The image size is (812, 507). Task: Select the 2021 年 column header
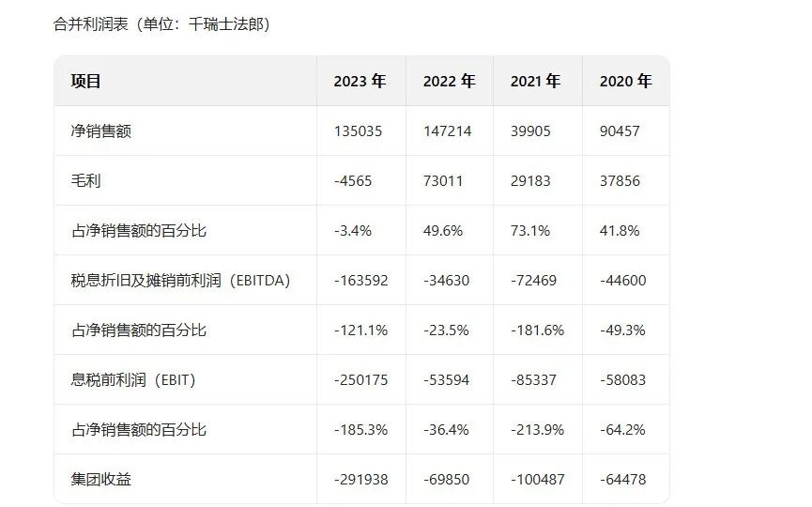535,82
